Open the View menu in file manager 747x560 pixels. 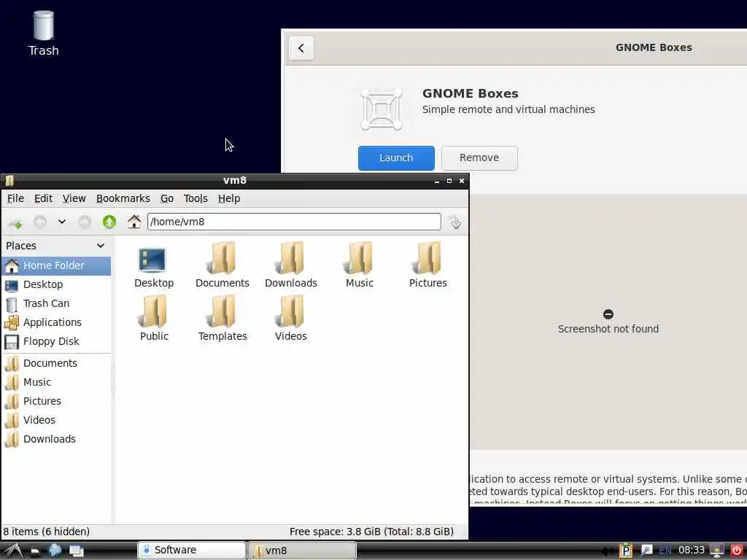(x=74, y=198)
